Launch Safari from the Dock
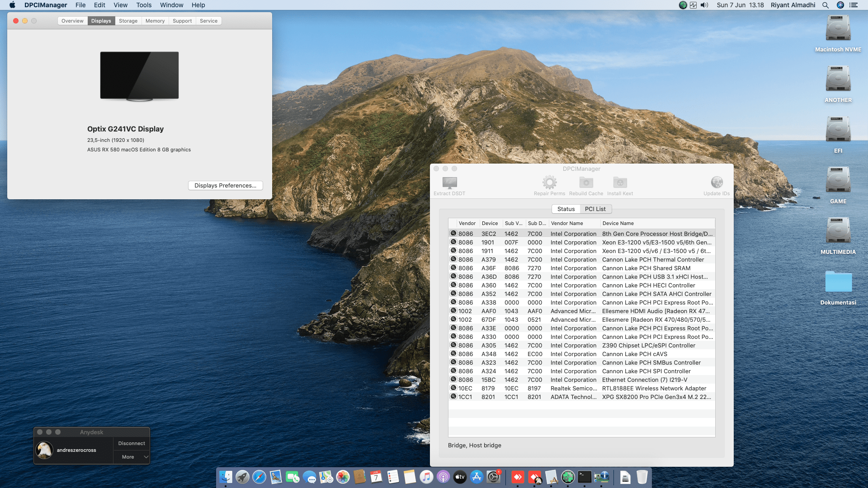The height and width of the screenshot is (488, 868). [259, 477]
